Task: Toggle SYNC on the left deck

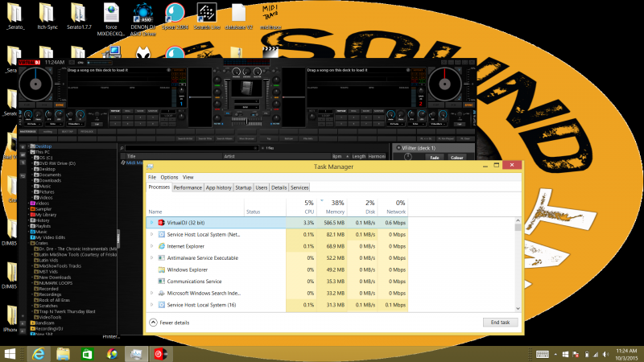Action: pos(60,105)
